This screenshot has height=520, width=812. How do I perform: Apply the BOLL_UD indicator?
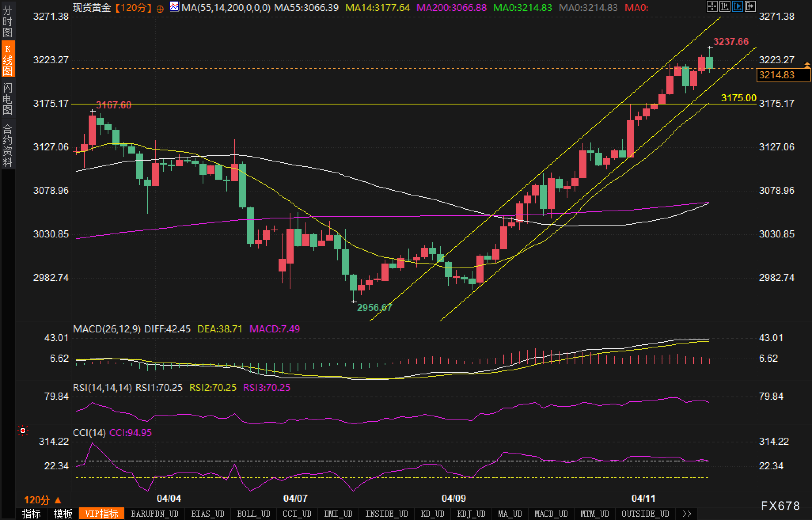pyautogui.click(x=253, y=514)
